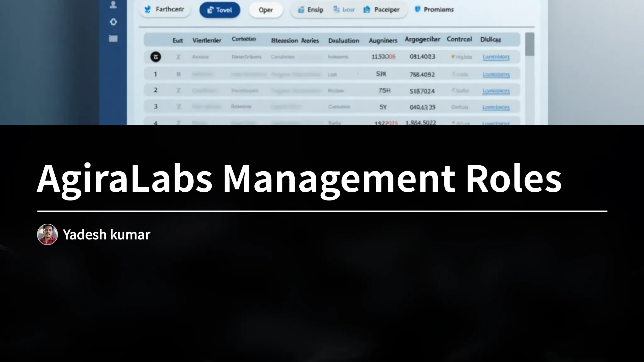
Task: Click the table's vertical scrollbar thumb
Action: click(530, 44)
